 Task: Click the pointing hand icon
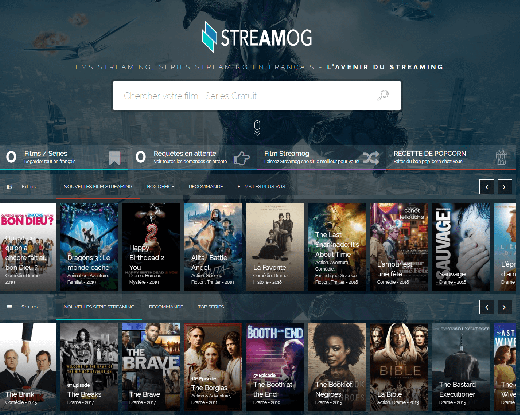[x=241, y=158]
